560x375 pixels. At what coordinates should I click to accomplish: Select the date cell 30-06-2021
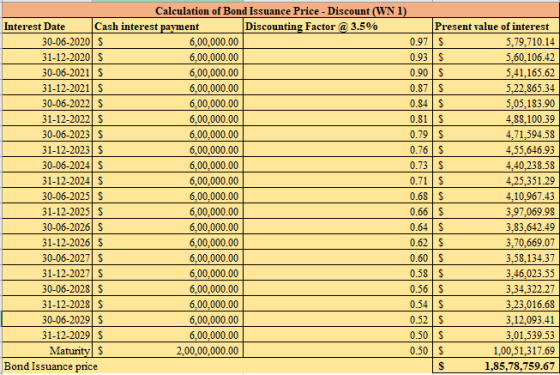click(x=47, y=72)
